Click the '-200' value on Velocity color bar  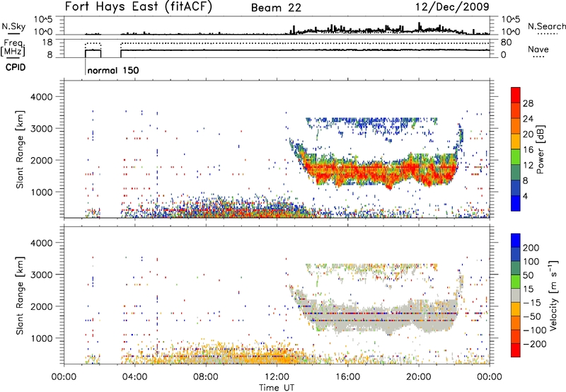(534, 344)
